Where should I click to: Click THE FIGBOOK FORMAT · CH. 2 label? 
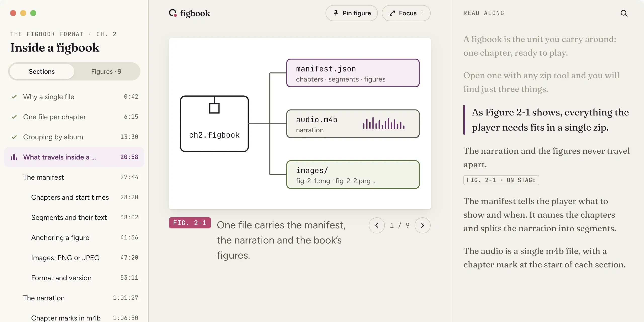(x=63, y=34)
